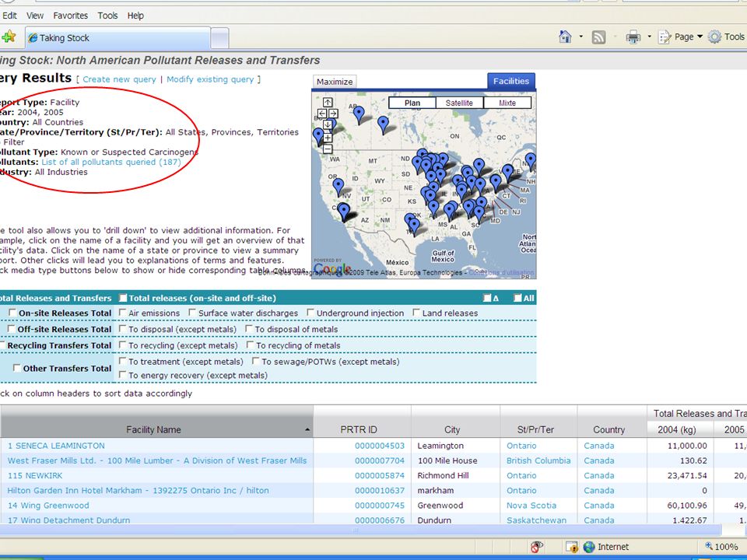Enable To recycling of metals
Image resolution: width=747 pixels, height=560 pixels.
250,345
